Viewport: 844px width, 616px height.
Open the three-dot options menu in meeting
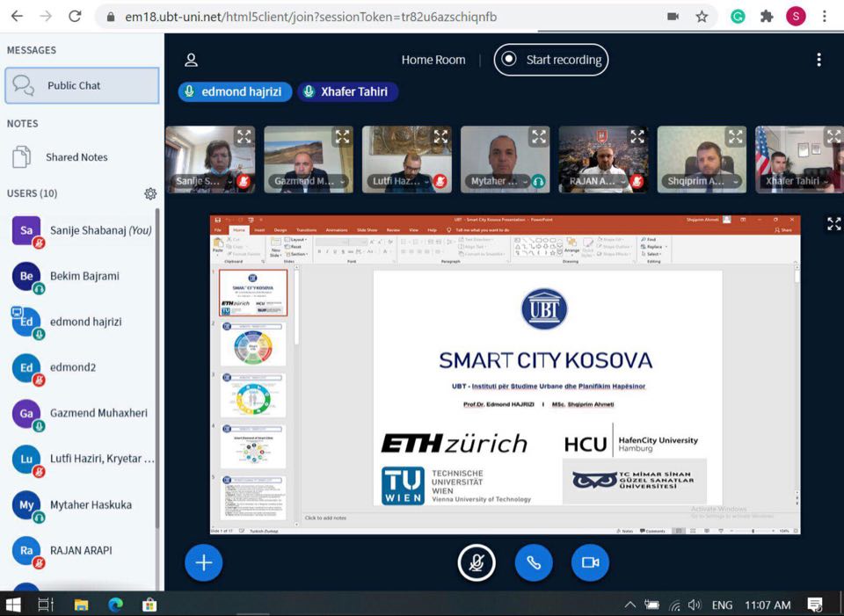click(819, 60)
